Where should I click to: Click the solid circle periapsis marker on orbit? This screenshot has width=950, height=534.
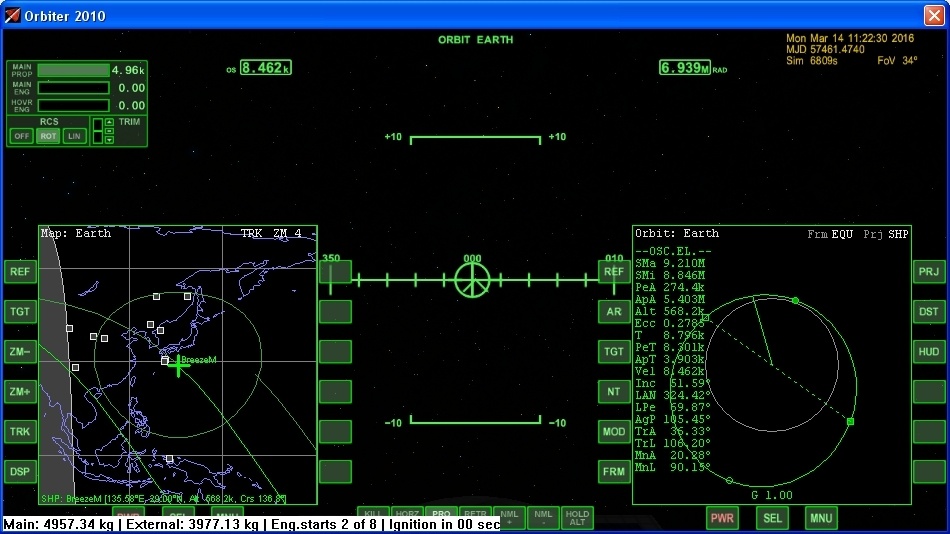796,301
